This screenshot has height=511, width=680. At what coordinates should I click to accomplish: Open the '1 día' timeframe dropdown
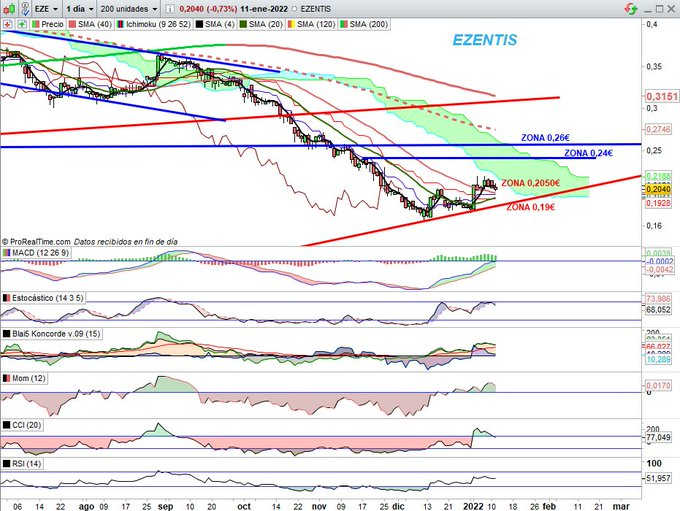79,9
